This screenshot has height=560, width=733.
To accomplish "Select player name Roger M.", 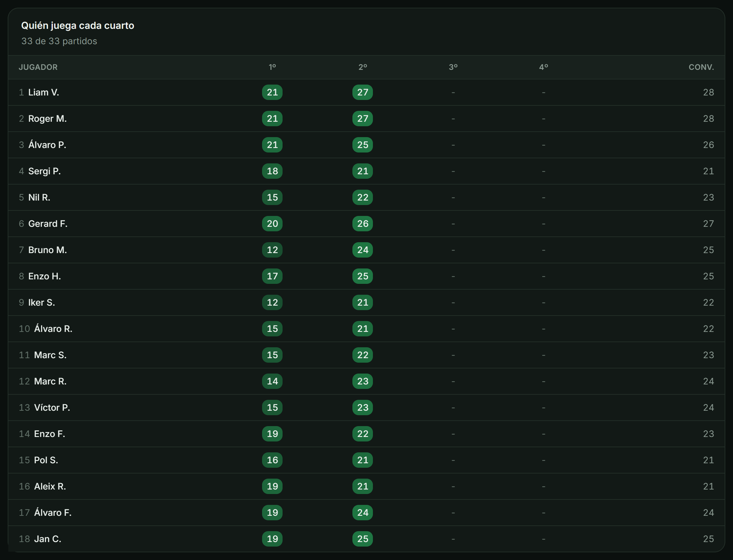I will coord(47,119).
